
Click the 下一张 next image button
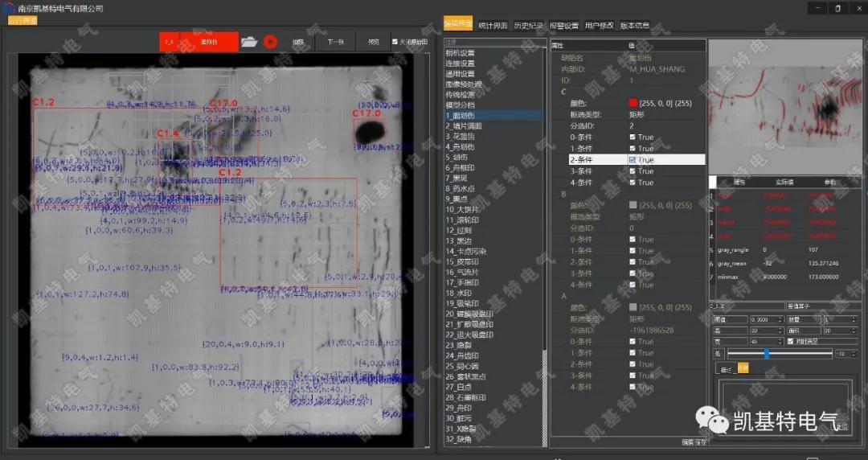334,42
